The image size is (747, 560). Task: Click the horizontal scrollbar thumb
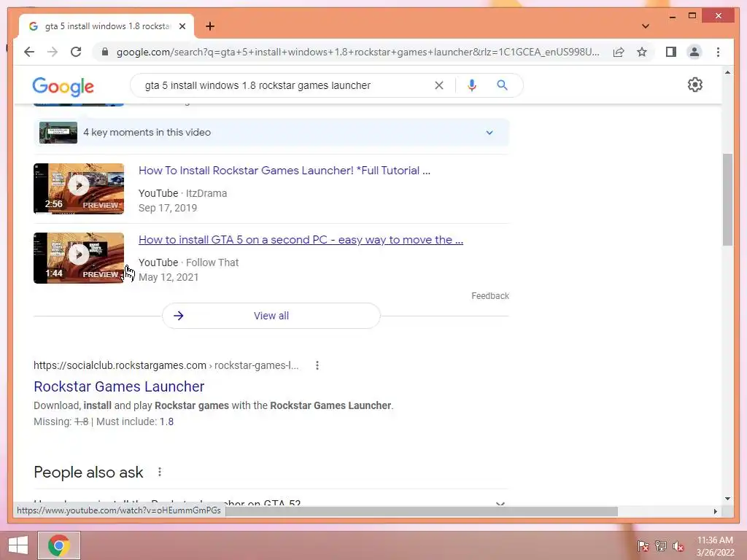[422, 511]
